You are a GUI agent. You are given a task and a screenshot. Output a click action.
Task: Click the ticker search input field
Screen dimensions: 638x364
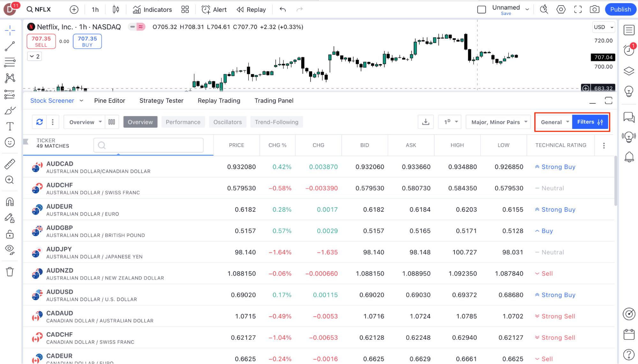click(x=149, y=145)
